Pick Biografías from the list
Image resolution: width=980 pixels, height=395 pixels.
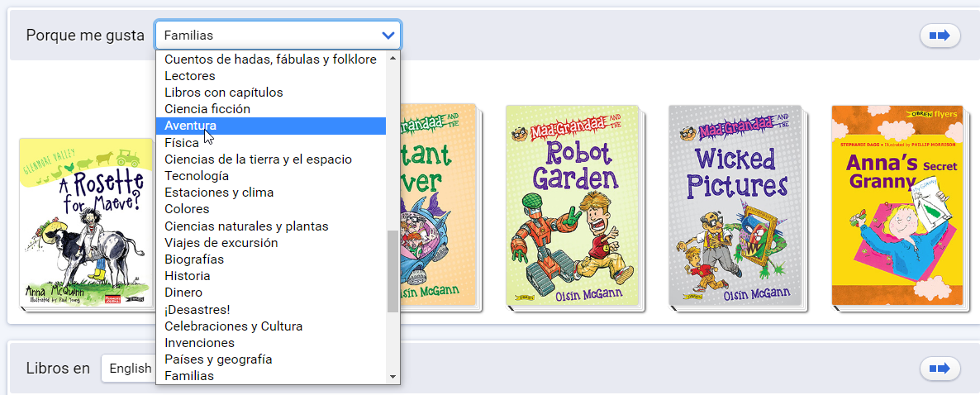point(271,259)
